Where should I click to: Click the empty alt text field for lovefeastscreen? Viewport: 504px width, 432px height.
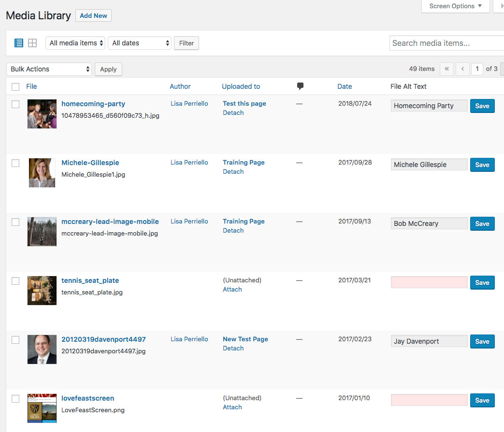pos(429,400)
